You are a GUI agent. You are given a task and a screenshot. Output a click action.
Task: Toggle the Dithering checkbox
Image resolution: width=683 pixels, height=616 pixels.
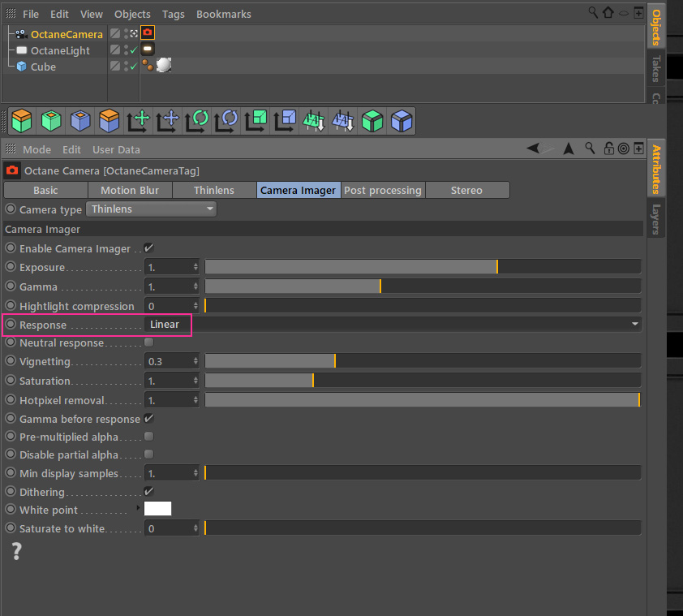tap(149, 491)
